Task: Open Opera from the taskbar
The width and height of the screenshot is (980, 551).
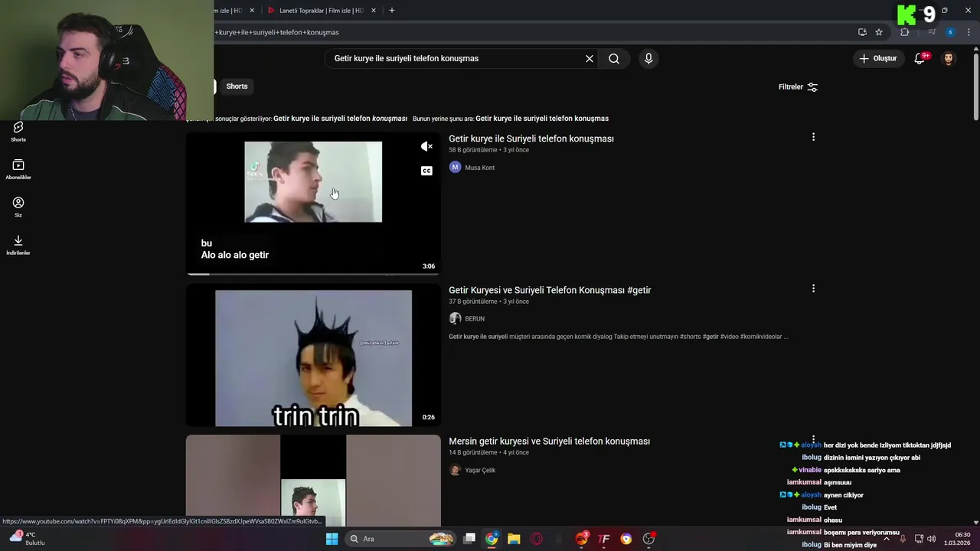Action: [x=537, y=539]
